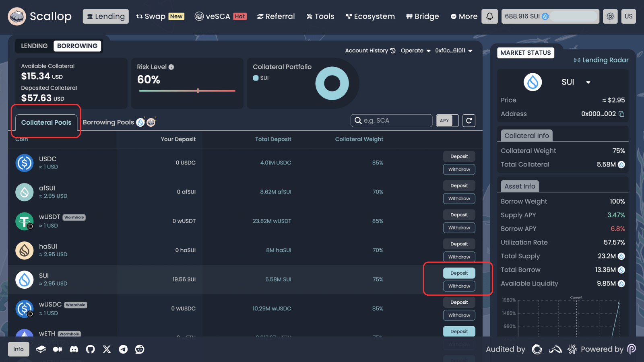
Task: Open the 688.916 SUI wallet balance
Action: (550, 16)
